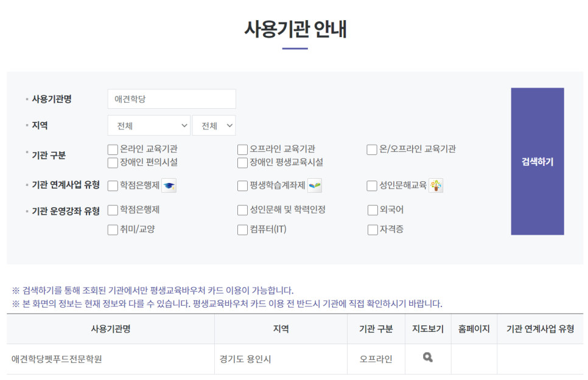
Task: Click the map view magnifier icon
Action: click(428, 358)
